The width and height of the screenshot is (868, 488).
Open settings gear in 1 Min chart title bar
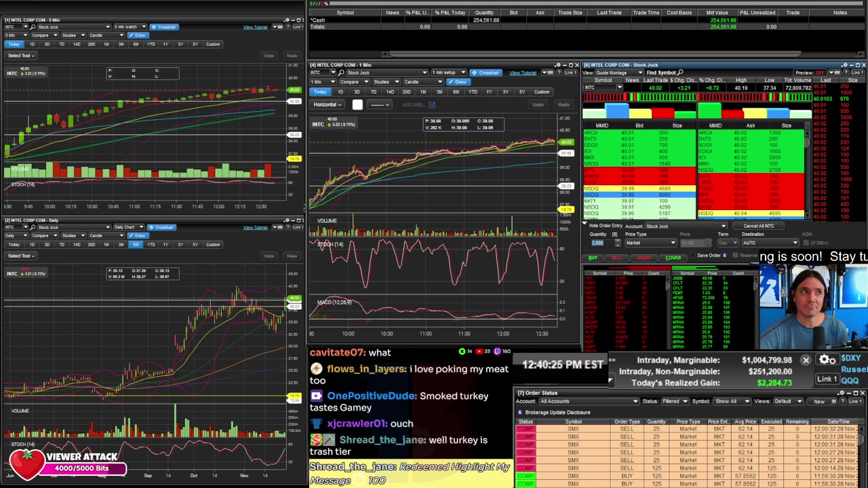coord(558,65)
